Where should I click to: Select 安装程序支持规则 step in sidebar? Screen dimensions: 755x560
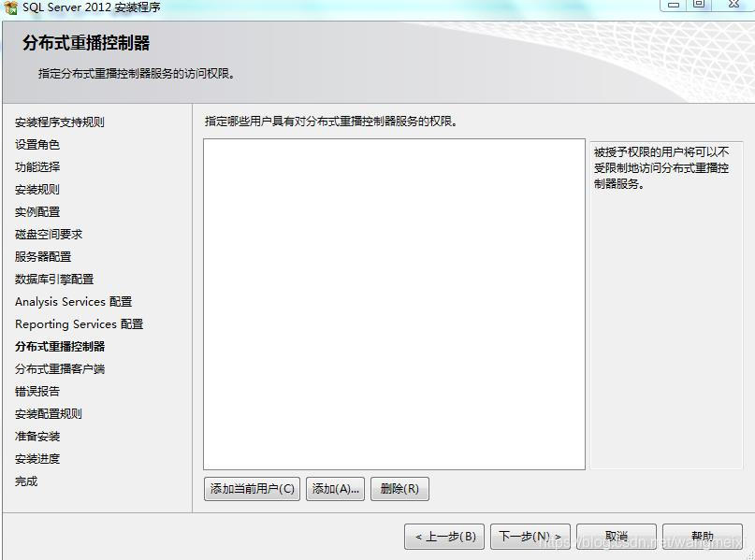pyautogui.click(x=60, y=122)
